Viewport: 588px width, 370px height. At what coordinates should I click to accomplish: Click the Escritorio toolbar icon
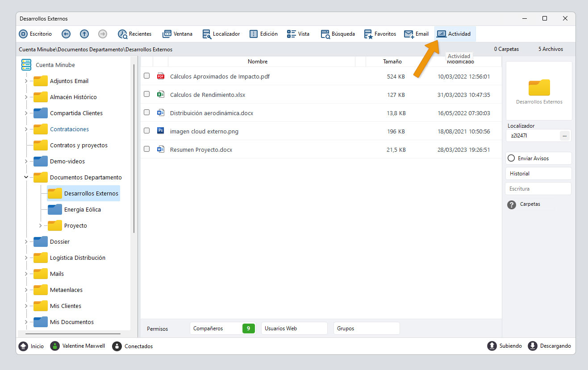pos(23,34)
